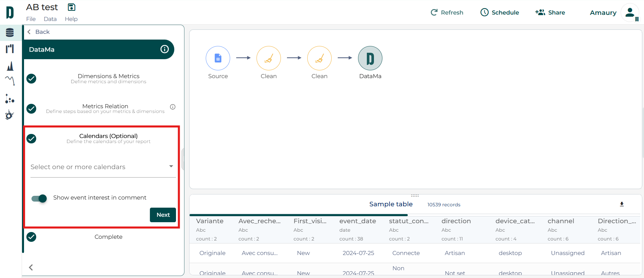Viewport: 644px width, 278px height.
Task: Open the user profile avatar
Action: pos(629,13)
